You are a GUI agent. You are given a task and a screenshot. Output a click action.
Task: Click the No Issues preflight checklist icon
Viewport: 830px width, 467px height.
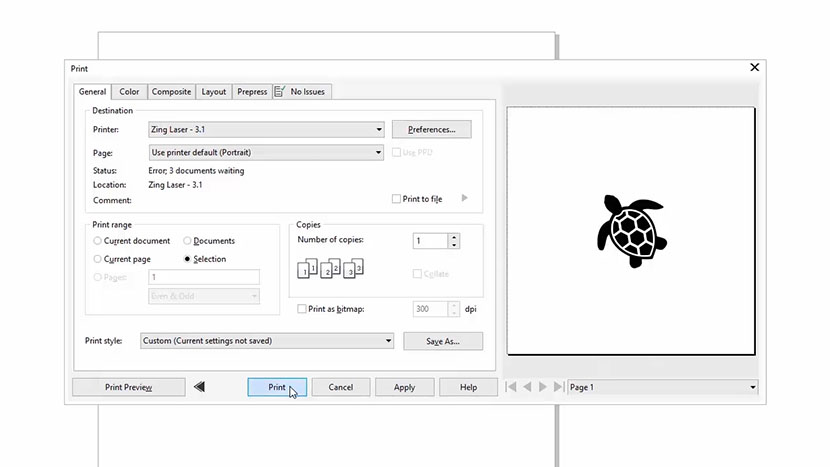click(280, 92)
